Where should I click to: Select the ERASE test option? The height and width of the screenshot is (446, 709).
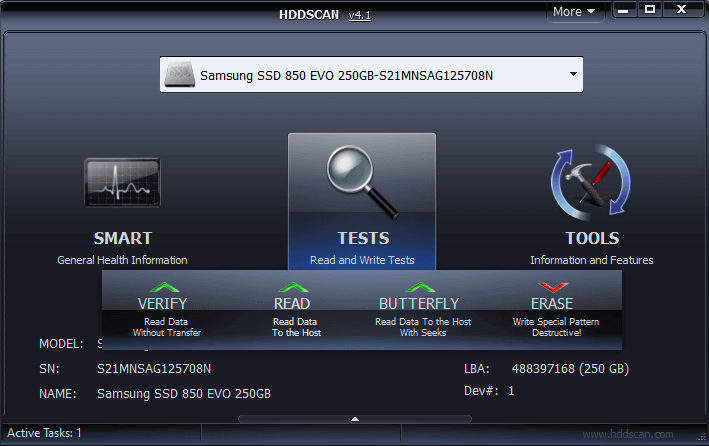(x=552, y=304)
